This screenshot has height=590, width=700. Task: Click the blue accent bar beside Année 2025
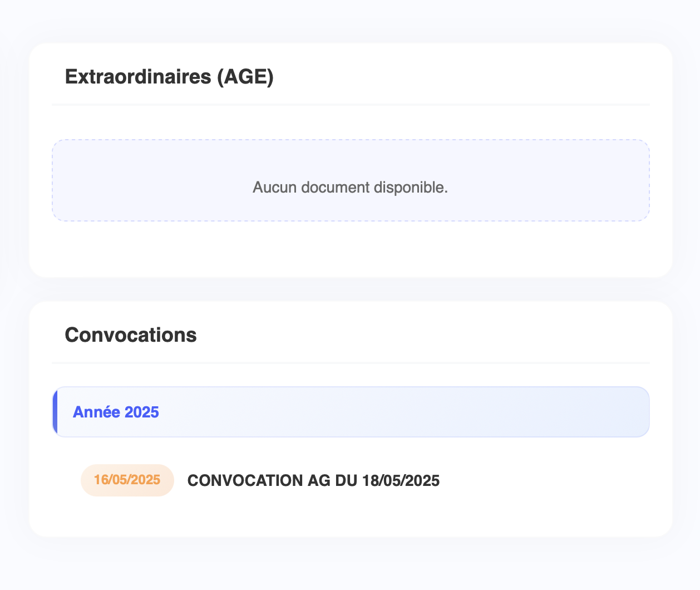tap(55, 412)
